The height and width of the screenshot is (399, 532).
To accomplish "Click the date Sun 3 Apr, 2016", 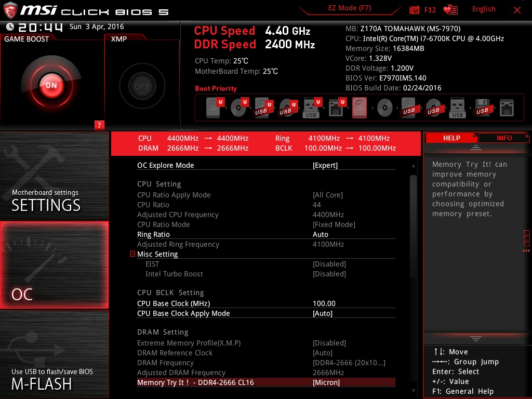I will (x=97, y=27).
